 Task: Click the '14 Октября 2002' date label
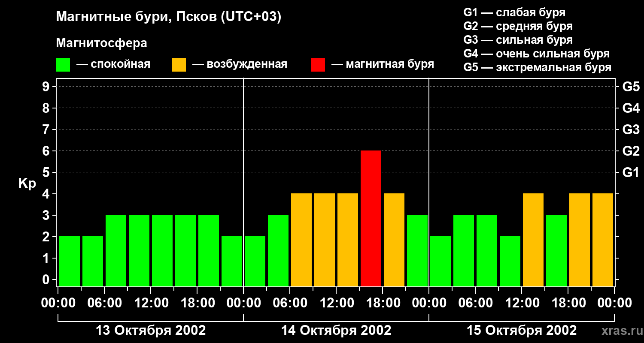[336, 331]
